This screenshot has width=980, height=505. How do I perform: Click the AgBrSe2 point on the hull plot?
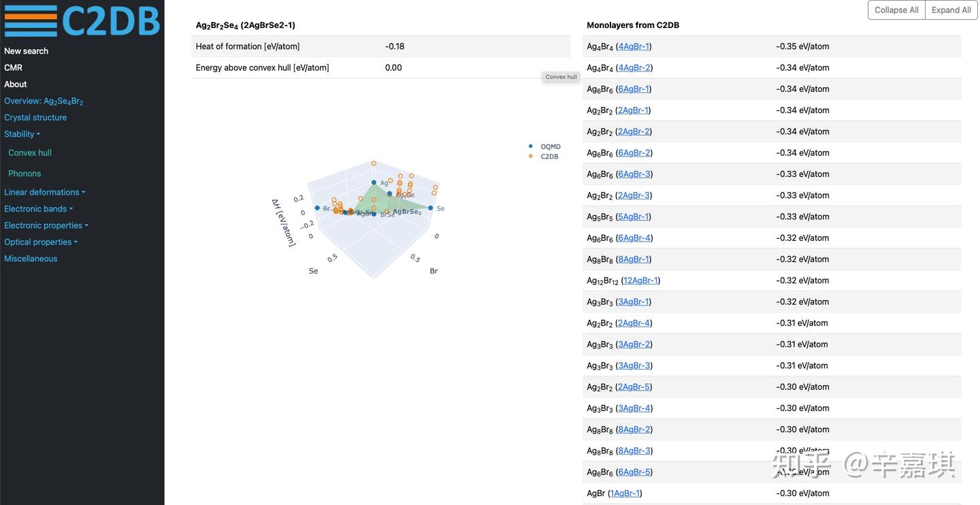[x=388, y=212]
